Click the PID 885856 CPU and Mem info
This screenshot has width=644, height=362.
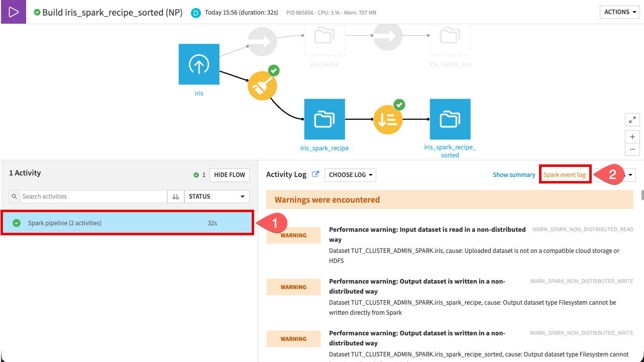point(331,13)
